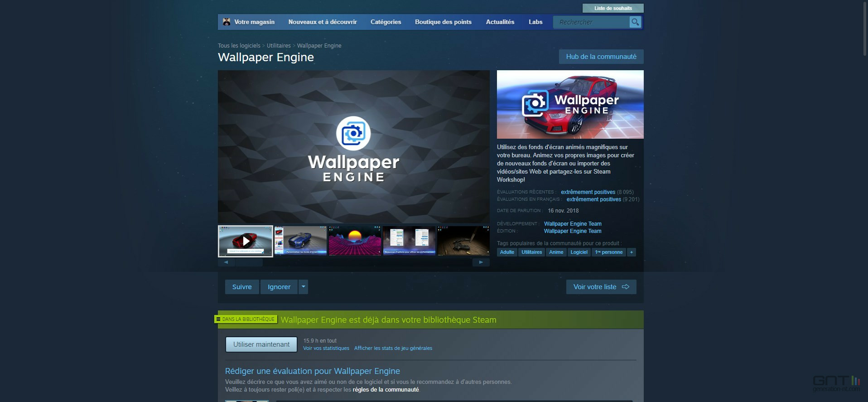868x402 pixels.
Task: Open the Nouveaux et à découvrir menu
Action: (323, 22)
